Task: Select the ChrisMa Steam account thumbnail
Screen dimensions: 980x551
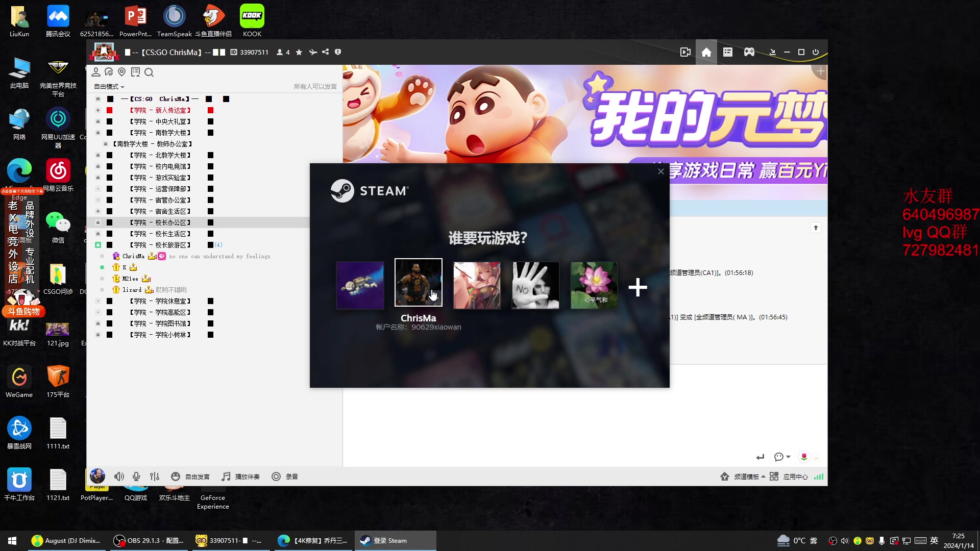Action: [418, 283]
